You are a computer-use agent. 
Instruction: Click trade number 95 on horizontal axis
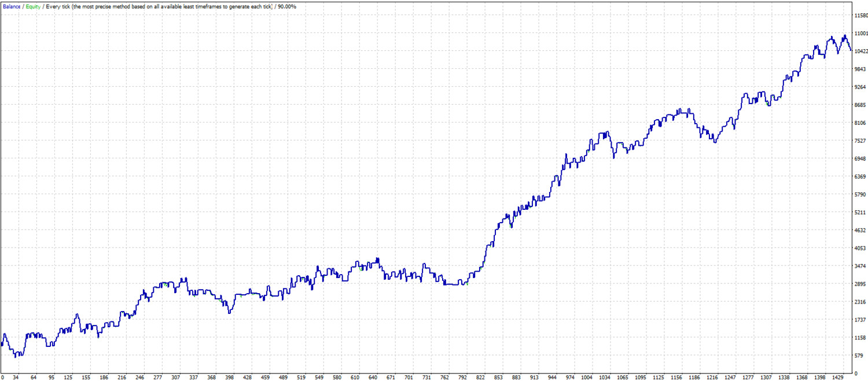(51, 377)
